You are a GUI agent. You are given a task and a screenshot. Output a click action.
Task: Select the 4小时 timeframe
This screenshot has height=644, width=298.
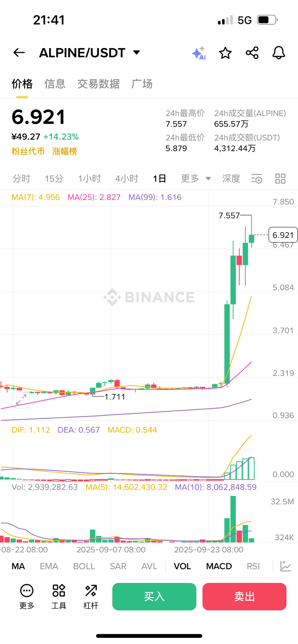click(127, 179)
